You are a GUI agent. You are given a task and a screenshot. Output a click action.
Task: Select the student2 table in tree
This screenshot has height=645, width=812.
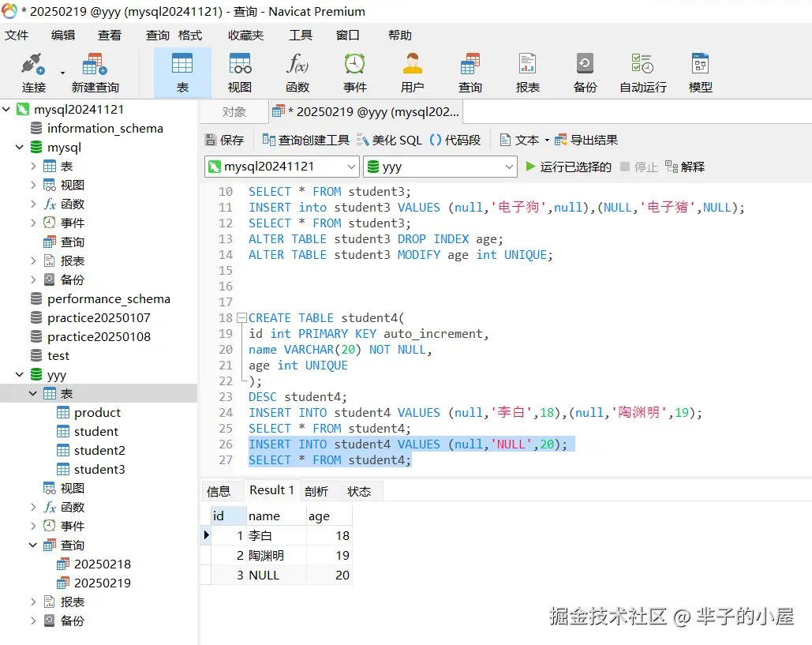click(99, 450)
